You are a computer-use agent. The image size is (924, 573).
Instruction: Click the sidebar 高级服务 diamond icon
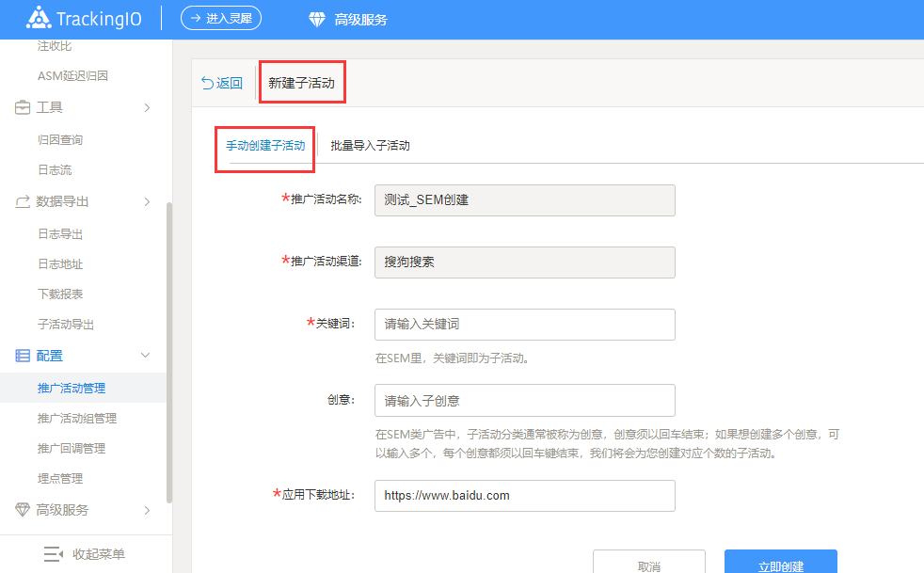point(23,510)
